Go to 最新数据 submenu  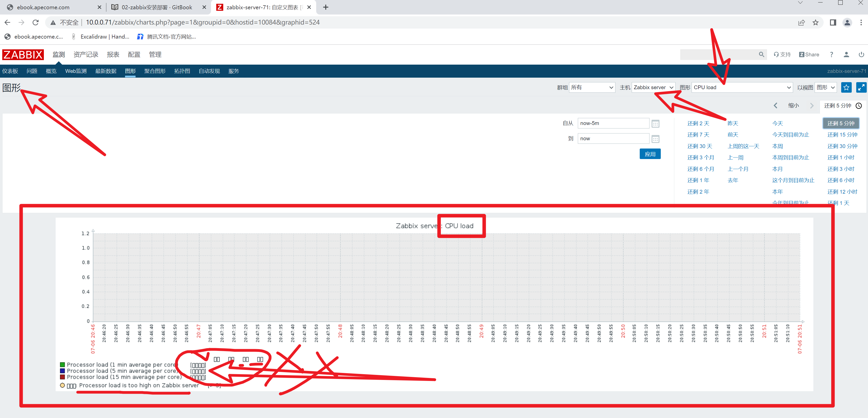[106, 71]
